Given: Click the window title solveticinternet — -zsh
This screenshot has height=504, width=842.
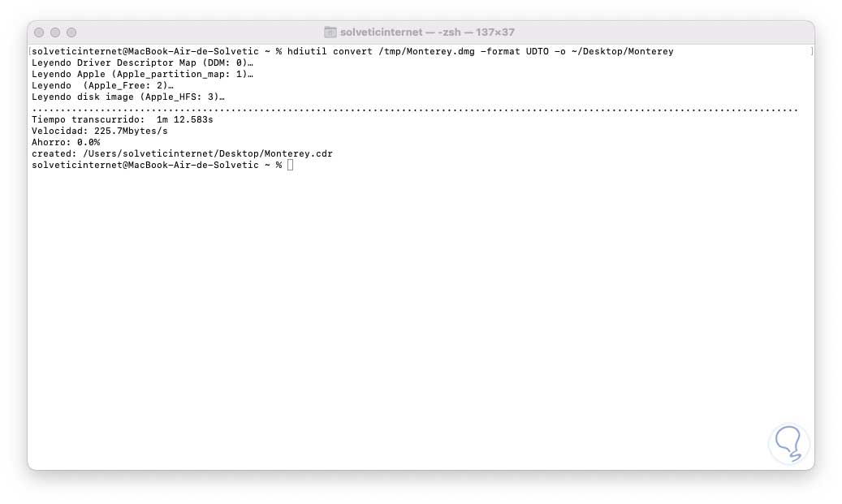Looking at the screenshot, I should [427, 32].
